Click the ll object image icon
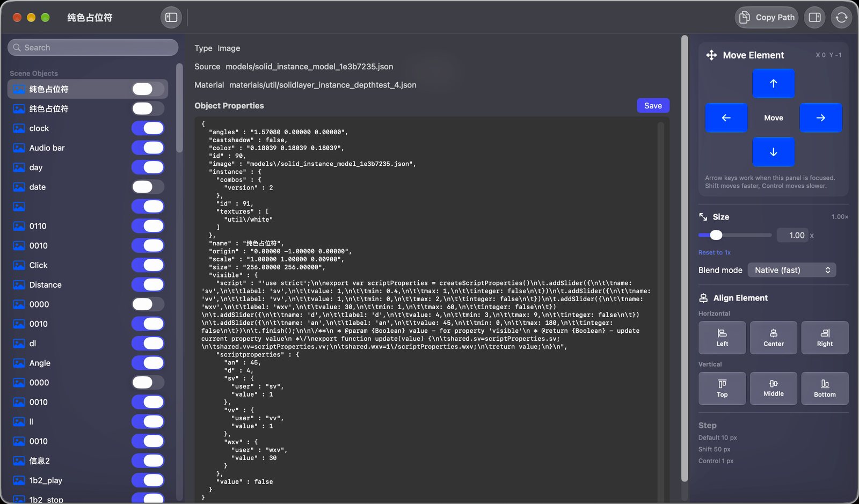This screenshot has width=859, height=504. tap(19, 422)
